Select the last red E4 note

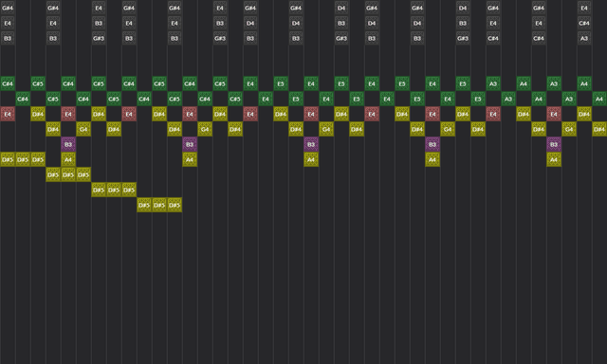tap(554, 114)
